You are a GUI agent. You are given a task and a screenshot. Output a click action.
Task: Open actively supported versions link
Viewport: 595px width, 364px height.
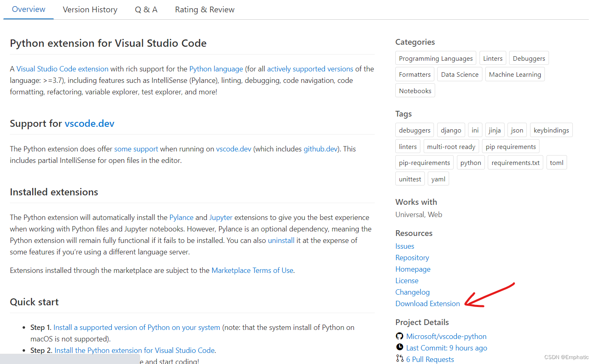click(x=310, y=69)
